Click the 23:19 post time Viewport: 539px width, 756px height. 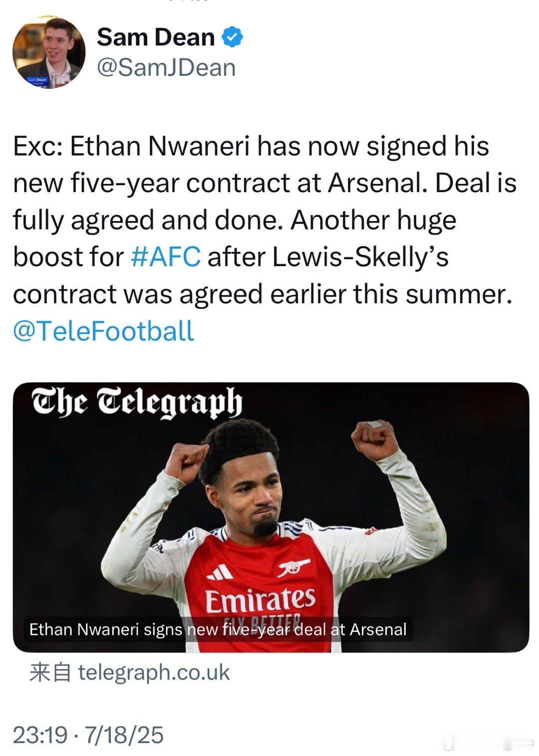tap(40, 735)
